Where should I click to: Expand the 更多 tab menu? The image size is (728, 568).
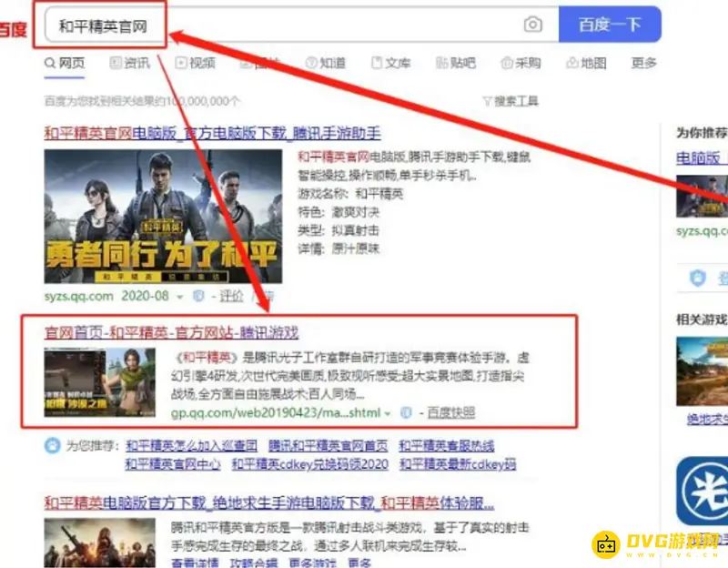click(643, 63)
